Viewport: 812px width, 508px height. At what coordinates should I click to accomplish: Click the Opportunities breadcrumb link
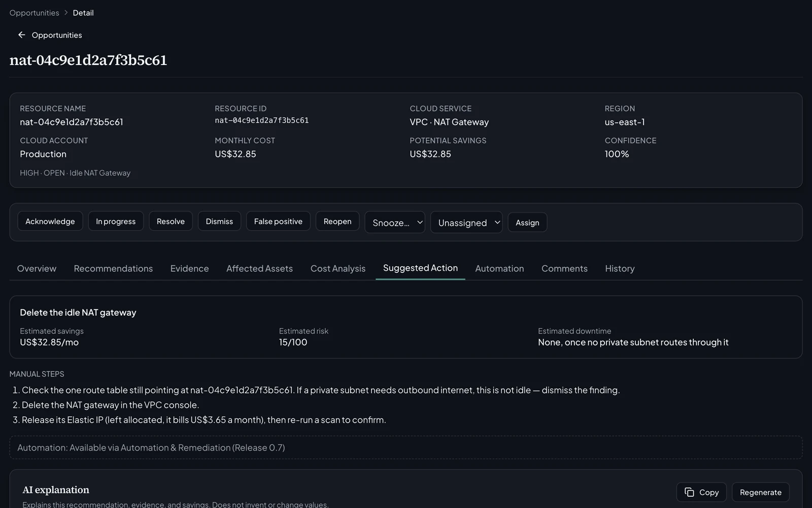[34, 13]
